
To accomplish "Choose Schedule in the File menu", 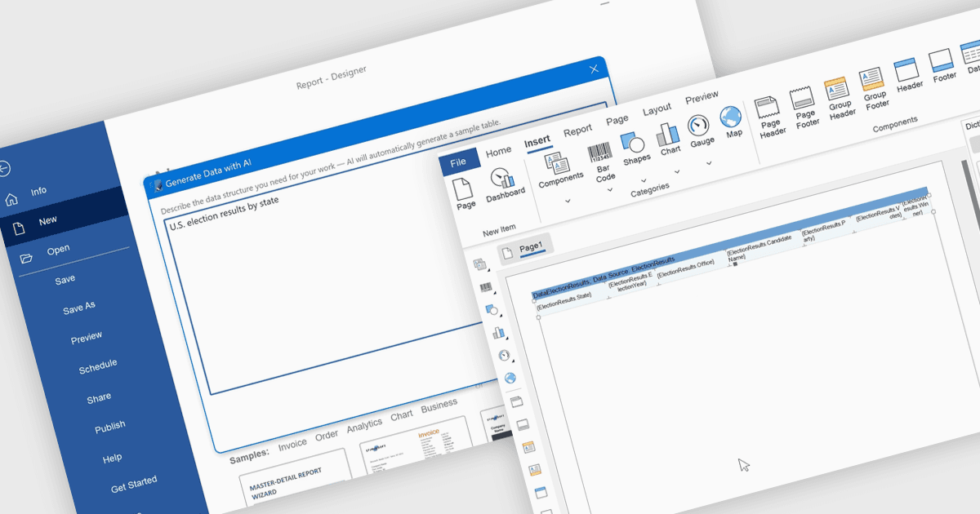I will tap(98, 367).
